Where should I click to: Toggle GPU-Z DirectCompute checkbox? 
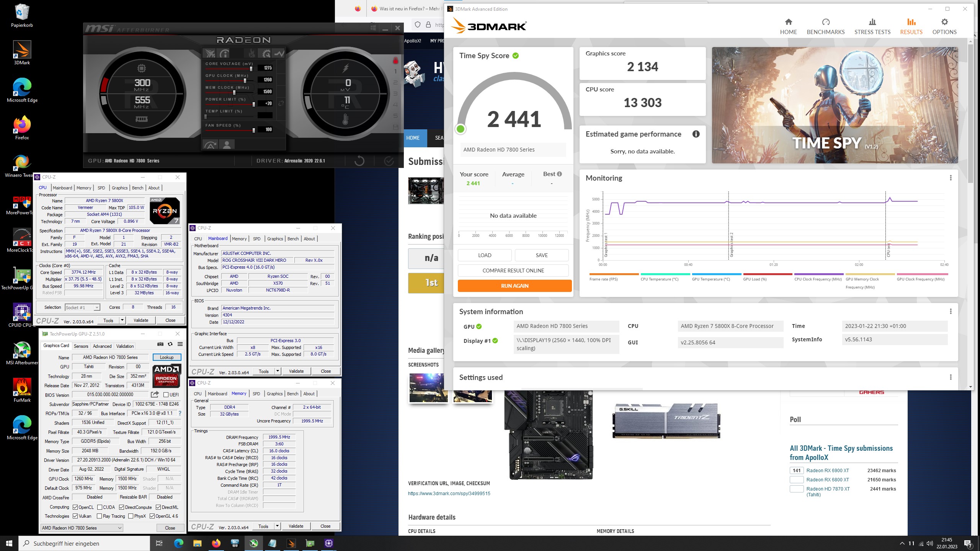[122, 507]
